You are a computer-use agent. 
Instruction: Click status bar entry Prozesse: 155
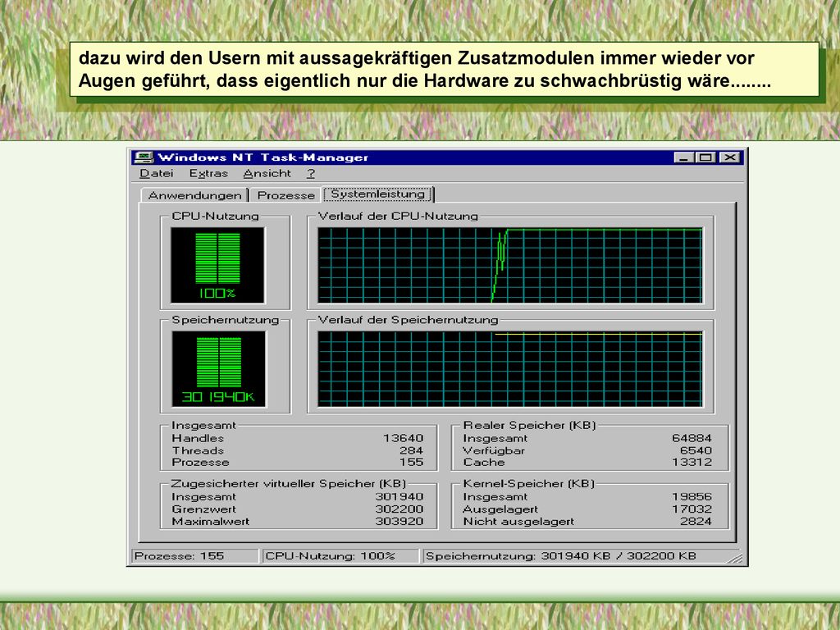[x=195, y=556]
